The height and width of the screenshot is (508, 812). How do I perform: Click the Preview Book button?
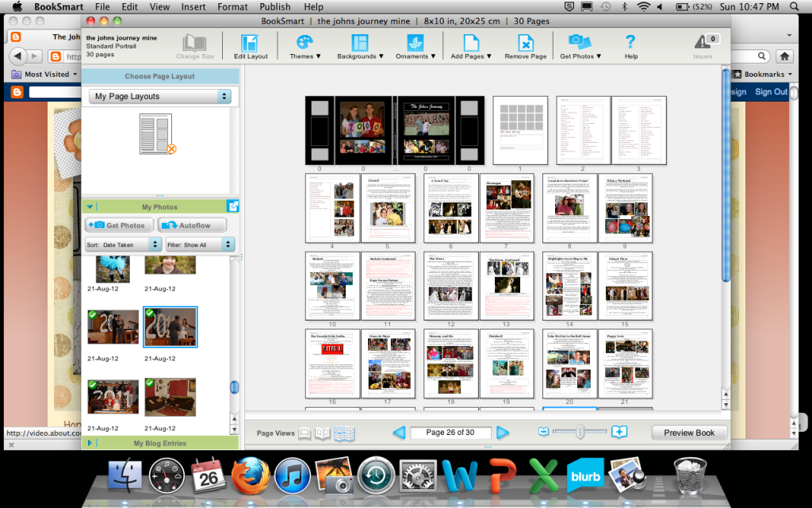(688, 433)
